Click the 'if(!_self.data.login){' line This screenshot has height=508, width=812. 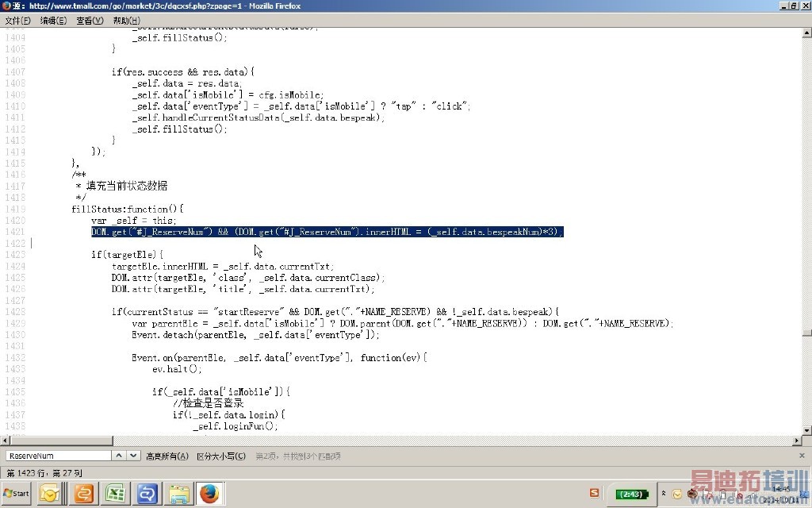coord(228,414)
